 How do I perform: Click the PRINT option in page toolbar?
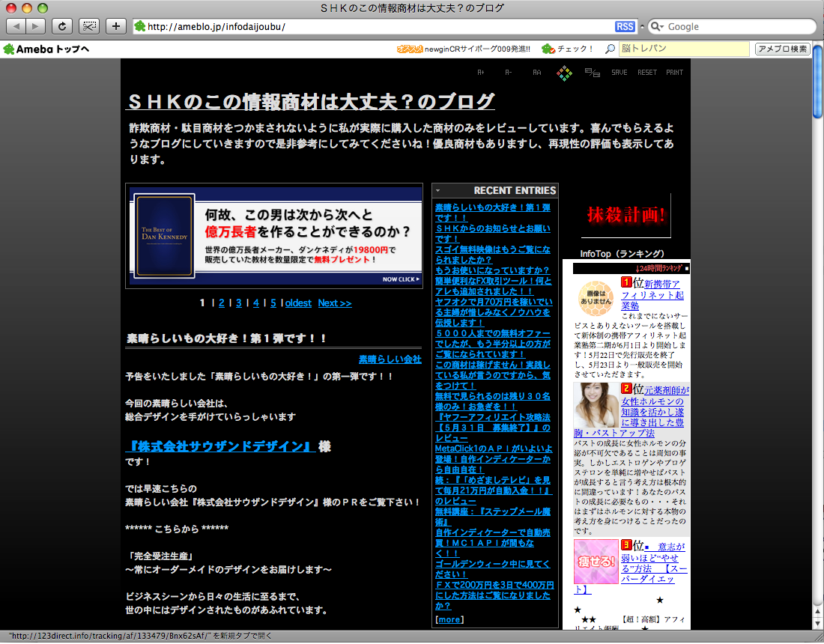pyautogui.click(x=674, y=73)
